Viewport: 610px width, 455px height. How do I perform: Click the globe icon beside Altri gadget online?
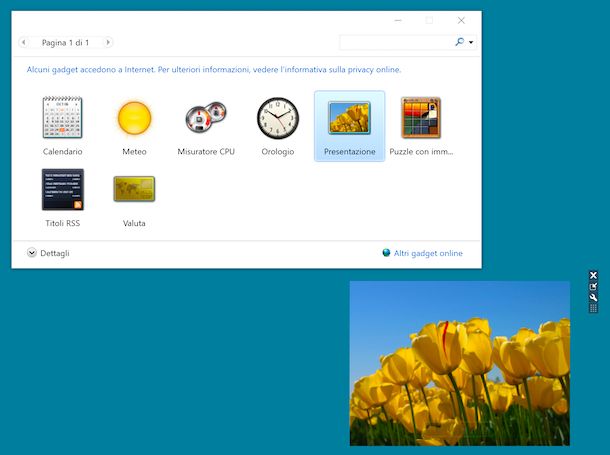click(386, 253)
